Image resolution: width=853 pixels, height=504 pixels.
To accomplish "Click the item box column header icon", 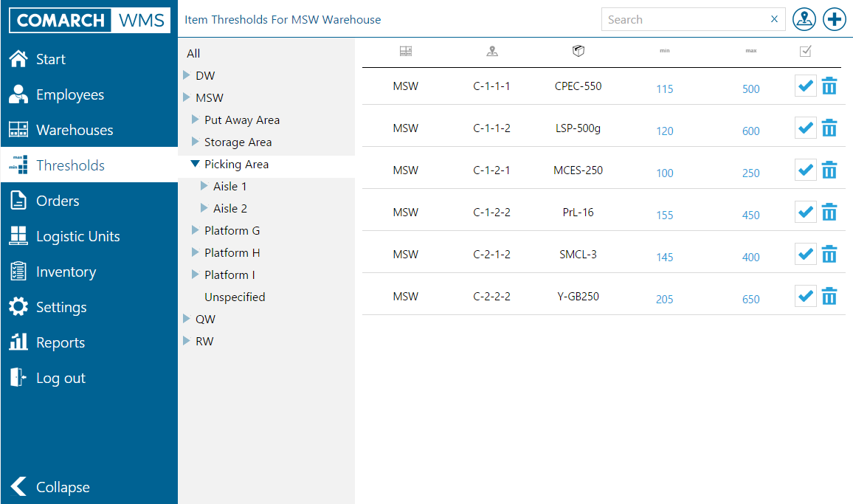I will pos(579,51).
